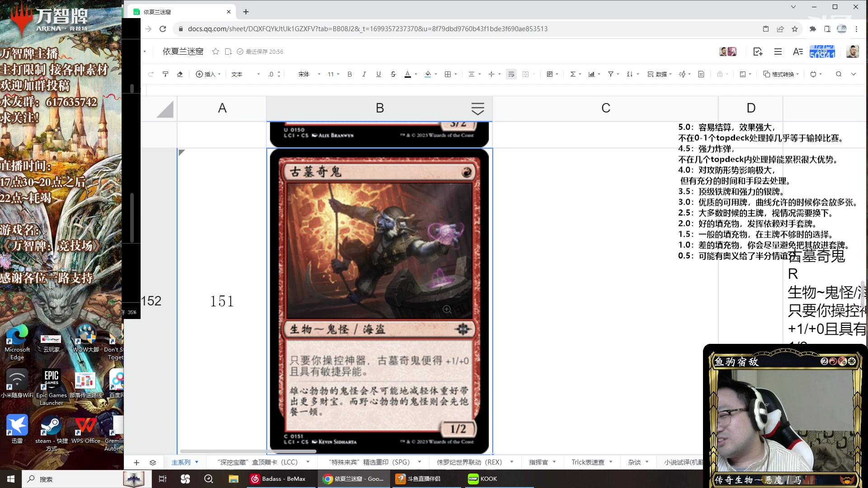This screenshot has width=868, height=488.
Task: Star the 依夏兰迷窟 document
Action: [x=216, y=52]
